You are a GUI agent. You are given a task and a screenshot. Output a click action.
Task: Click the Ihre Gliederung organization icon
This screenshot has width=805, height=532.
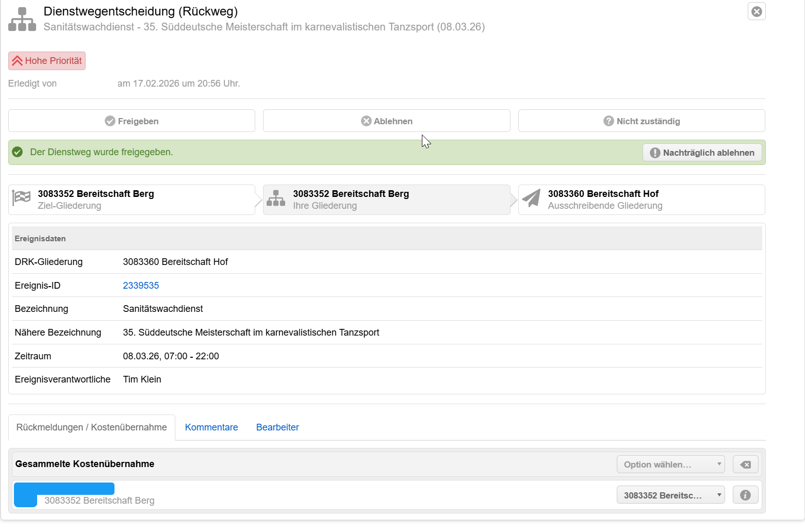click(x=276, y=198)
